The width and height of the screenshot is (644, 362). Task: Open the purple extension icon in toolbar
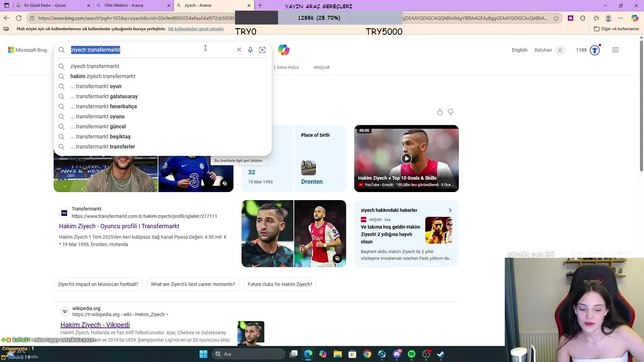coord(571,18)
